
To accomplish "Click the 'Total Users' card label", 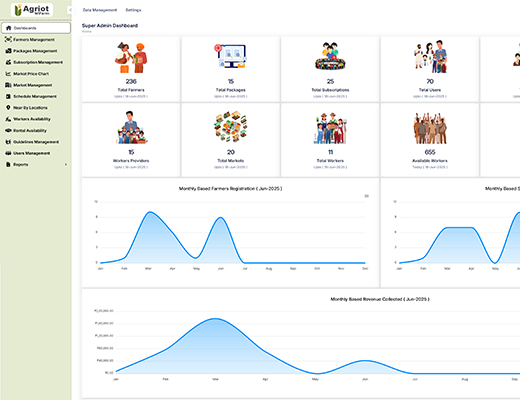I will 430,90.
